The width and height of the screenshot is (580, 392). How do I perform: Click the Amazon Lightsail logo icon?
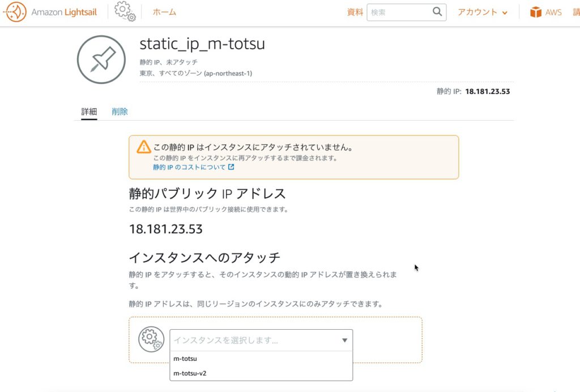[15, 12]
